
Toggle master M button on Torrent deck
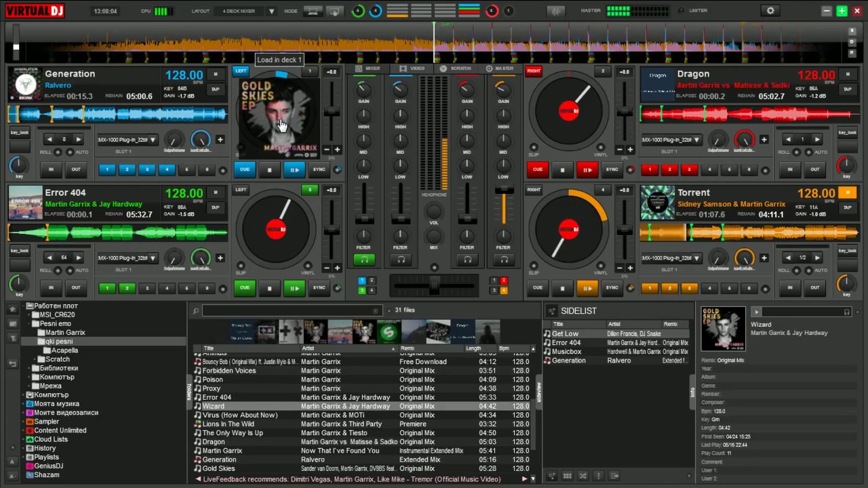click(847, 193)
